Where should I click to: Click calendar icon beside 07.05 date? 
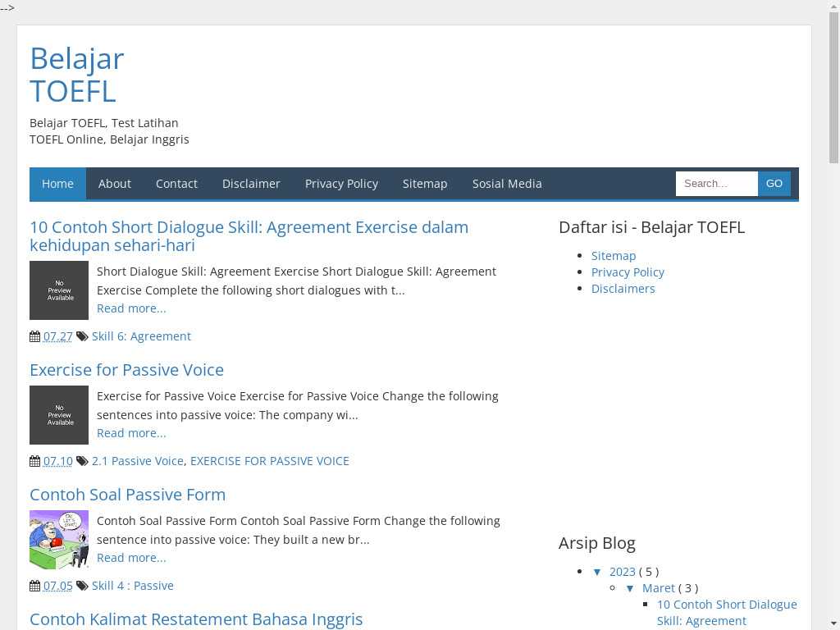tap(34, 586)
